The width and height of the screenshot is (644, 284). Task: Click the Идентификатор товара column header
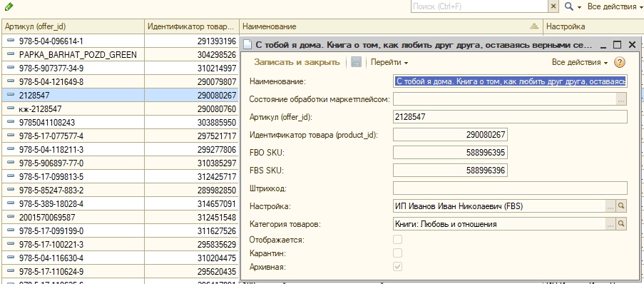point(192,26)
